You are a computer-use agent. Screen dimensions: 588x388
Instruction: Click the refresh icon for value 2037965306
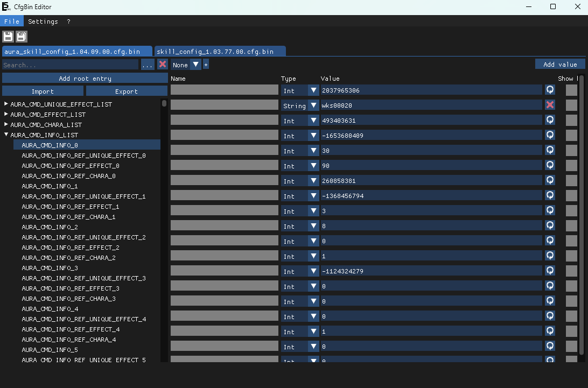pos(550,90)
